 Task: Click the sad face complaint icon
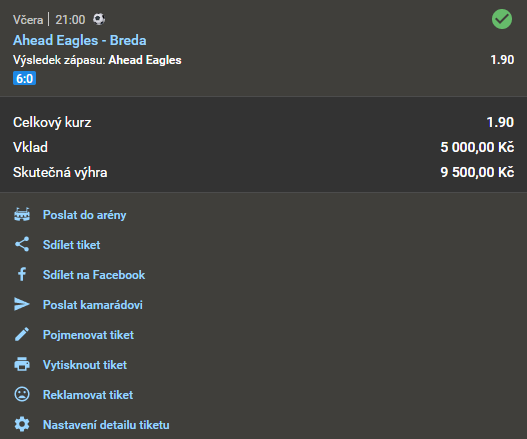pos(22,394)
